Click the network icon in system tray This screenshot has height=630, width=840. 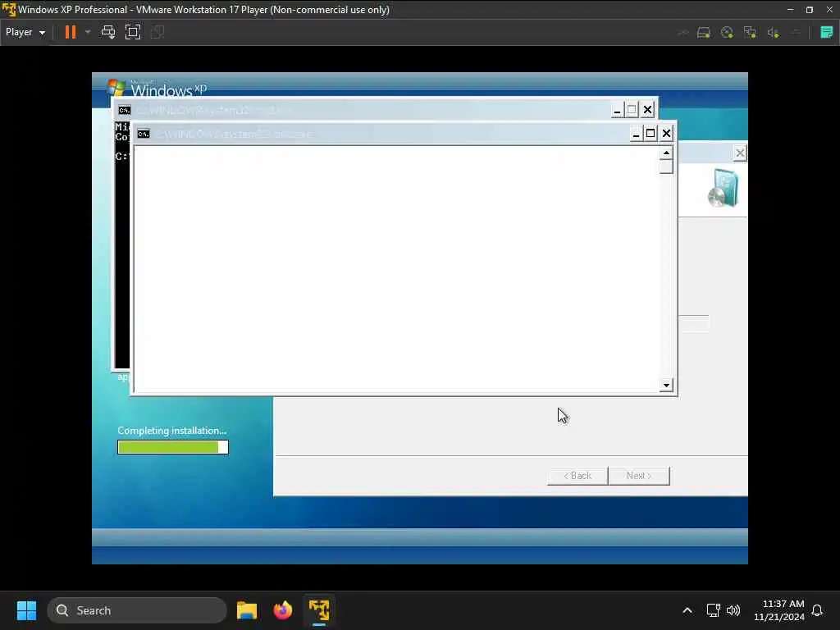pos(713,610)
